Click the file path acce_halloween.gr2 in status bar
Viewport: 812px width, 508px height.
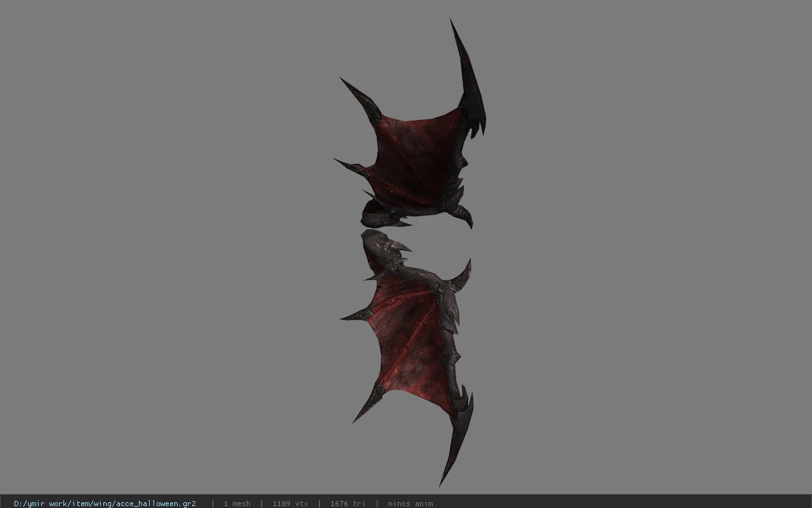pyautogui.click(x=105, y=504)
